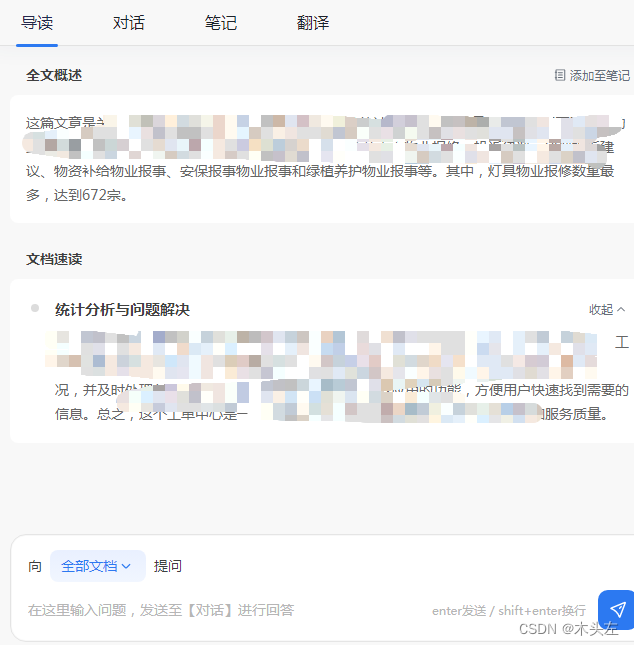Open the 笔记 tab

(x=221, y=23)
